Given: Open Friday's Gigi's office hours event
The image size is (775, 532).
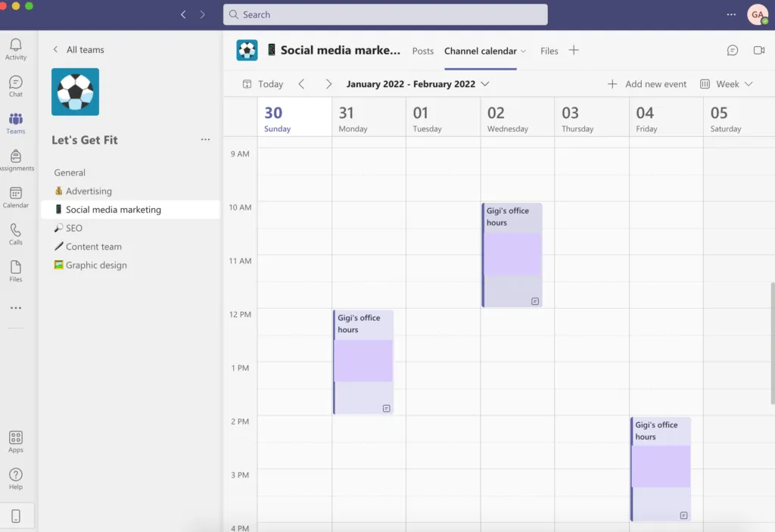Looking at the screenshot, I should 661,468.
